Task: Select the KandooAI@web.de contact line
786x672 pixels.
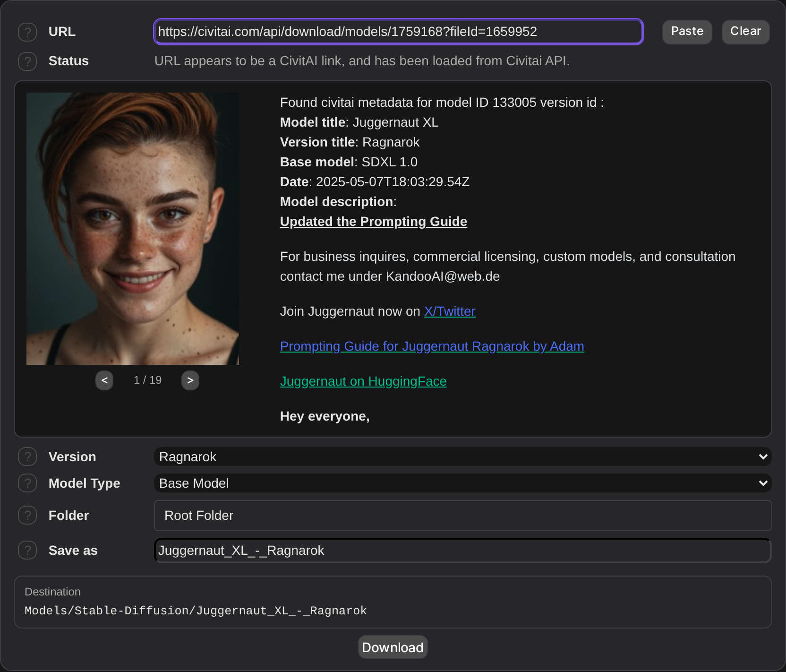Action: click(390, 276)
